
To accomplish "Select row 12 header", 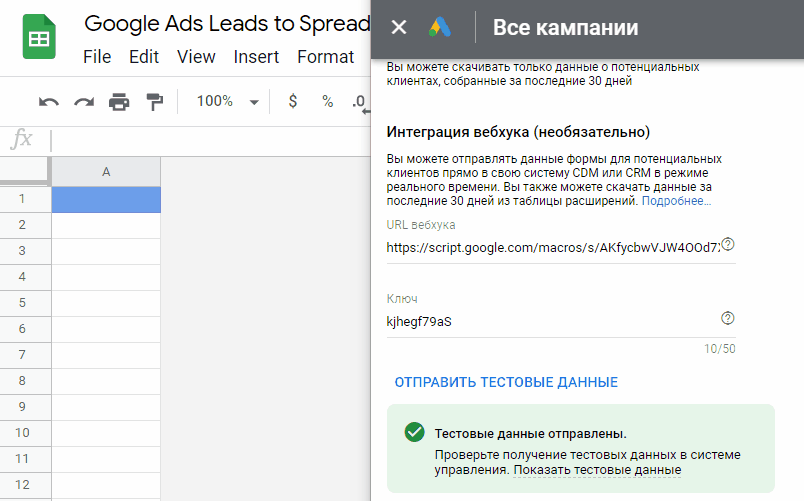I will (25, 485).
